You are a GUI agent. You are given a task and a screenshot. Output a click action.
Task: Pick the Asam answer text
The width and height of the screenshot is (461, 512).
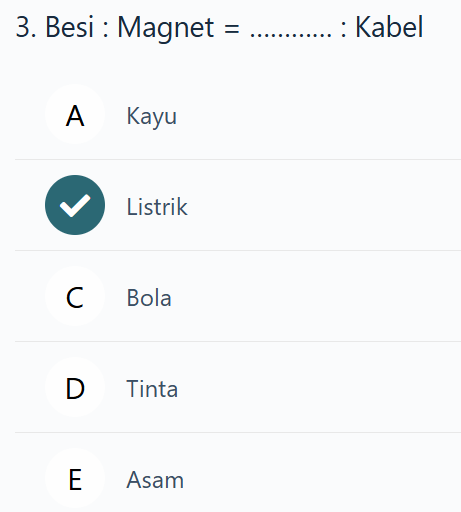click(x=155, y=480)
